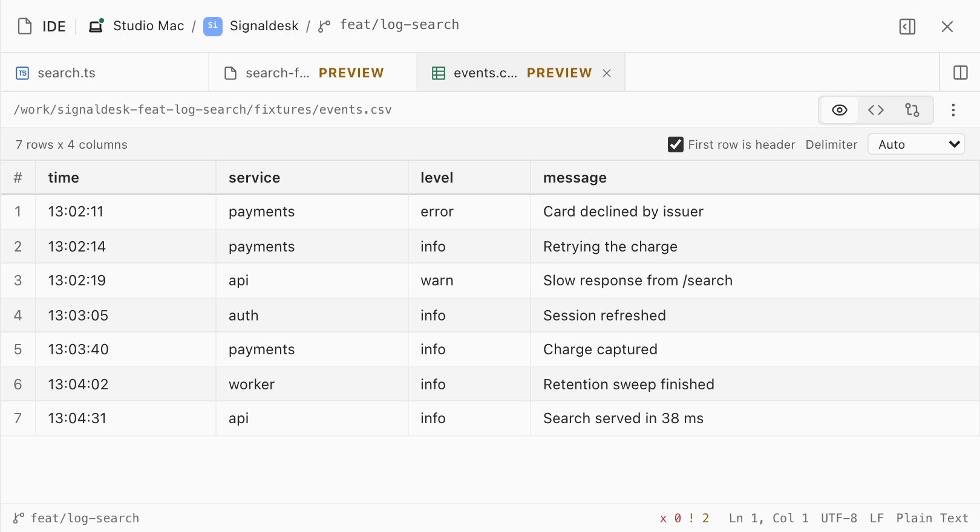The height and width of the screenshot is (532, 980).
Task: Close the IDE panel
Action: click(x=947, y=27)
